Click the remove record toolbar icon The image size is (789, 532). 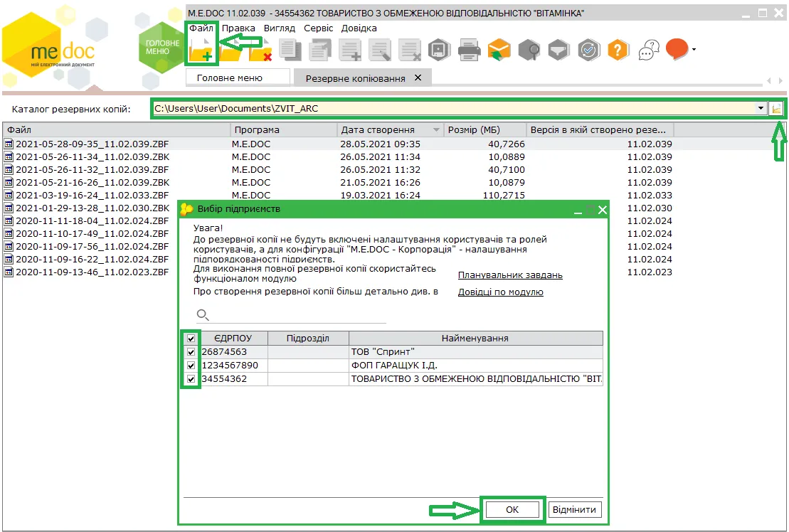point(410,50)
